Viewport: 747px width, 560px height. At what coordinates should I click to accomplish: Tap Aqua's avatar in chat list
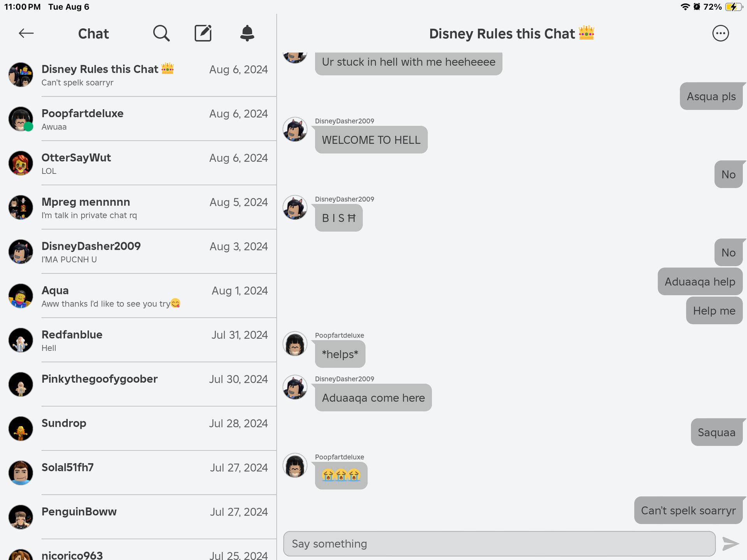coord(21,296)
